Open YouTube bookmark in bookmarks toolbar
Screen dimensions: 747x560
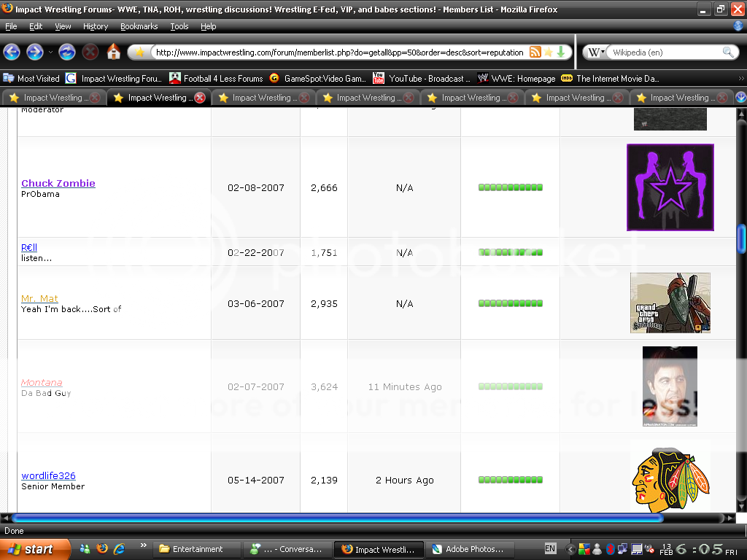[x=422, y=79]
